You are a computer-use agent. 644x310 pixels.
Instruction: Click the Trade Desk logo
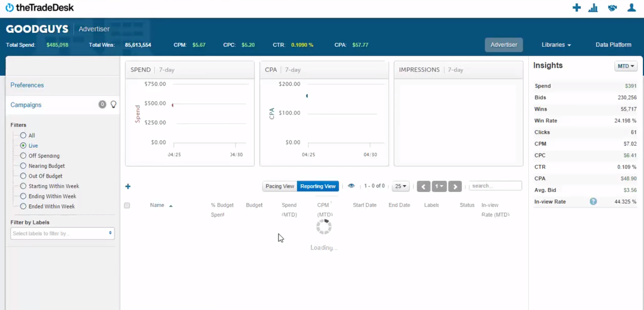coord(39,7)
